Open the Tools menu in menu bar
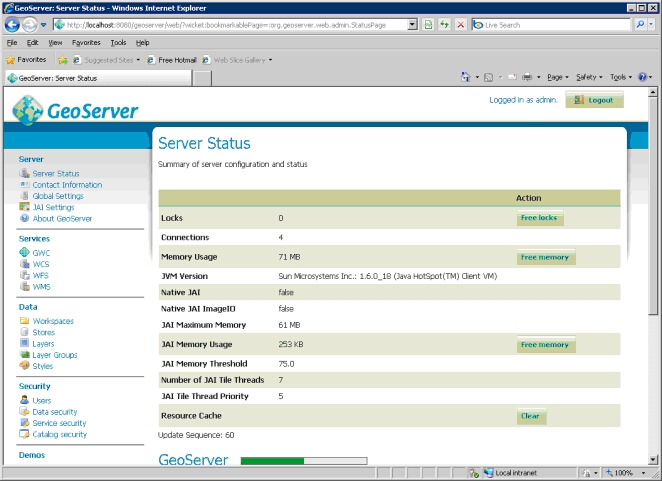Viewport: 662px width, 481px height. click(118, 43)
